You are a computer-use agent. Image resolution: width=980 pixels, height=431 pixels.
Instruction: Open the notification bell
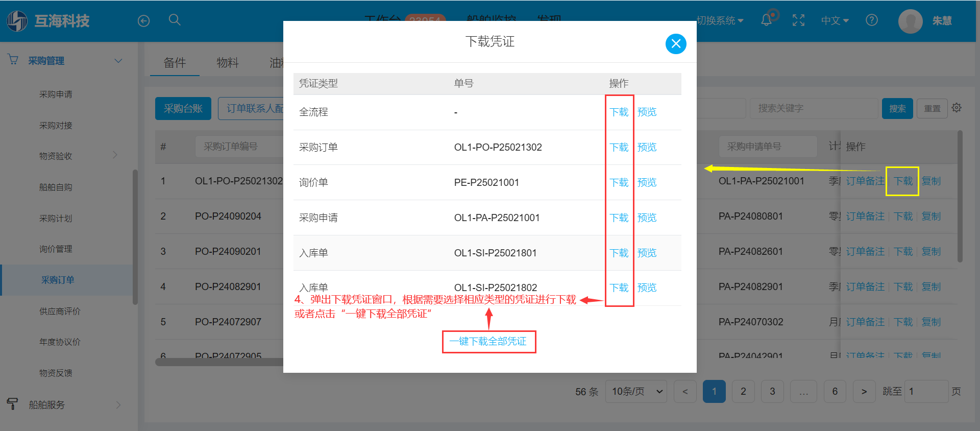click(767, 20)
